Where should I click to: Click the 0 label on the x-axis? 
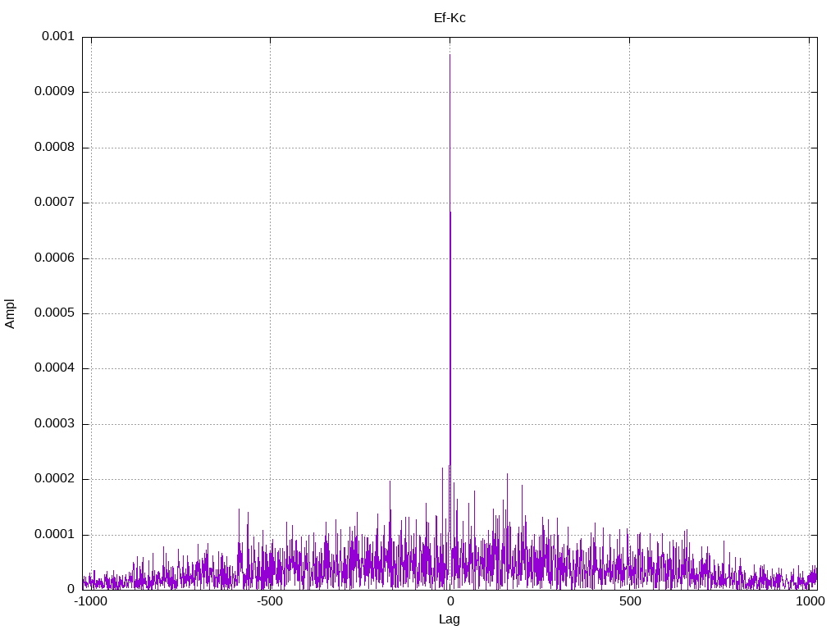pyautogui.click(x=450, y=602)
